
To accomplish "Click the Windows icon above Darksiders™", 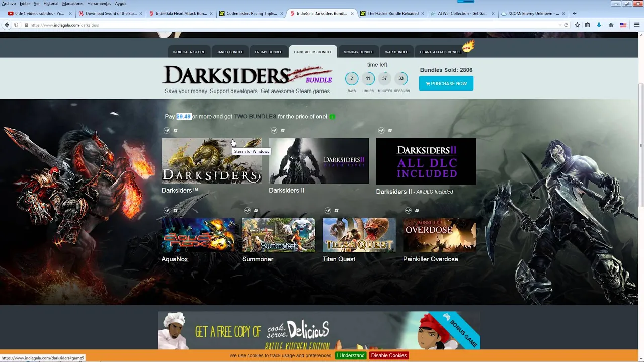I will (x=175, y=130).
